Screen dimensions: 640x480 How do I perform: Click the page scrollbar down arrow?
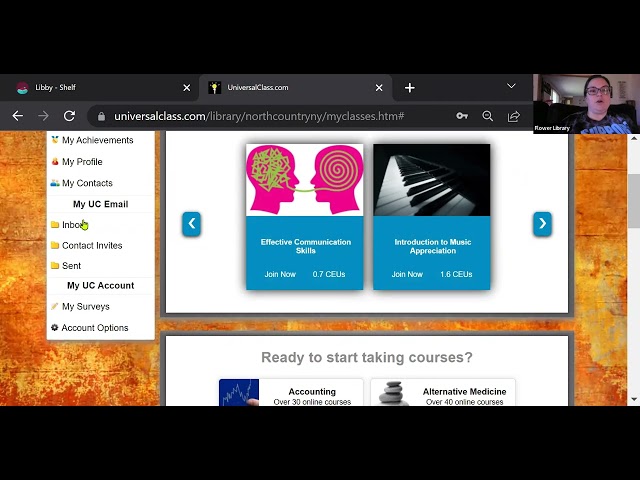pyautogui.click(x=633, y=399)
